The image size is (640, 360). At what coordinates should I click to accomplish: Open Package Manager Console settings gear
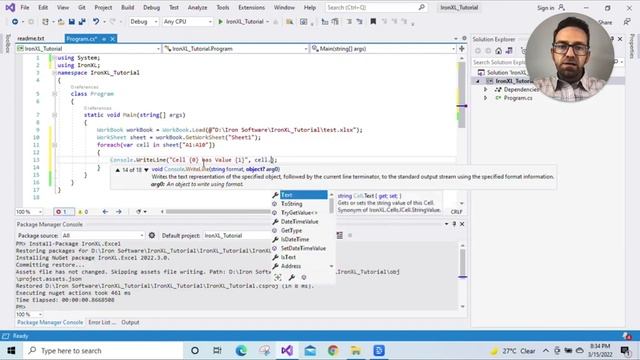(152, 235)
